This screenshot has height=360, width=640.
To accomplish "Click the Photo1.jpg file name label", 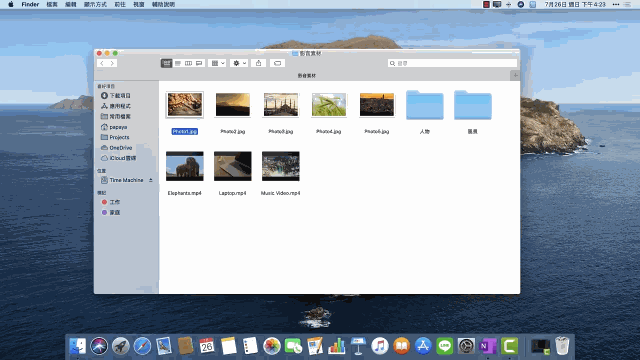I will click(184, 131).
